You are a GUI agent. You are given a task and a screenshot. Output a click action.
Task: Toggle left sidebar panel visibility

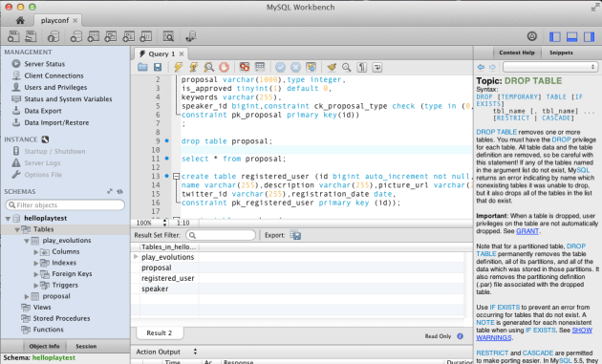pos(555,36)
